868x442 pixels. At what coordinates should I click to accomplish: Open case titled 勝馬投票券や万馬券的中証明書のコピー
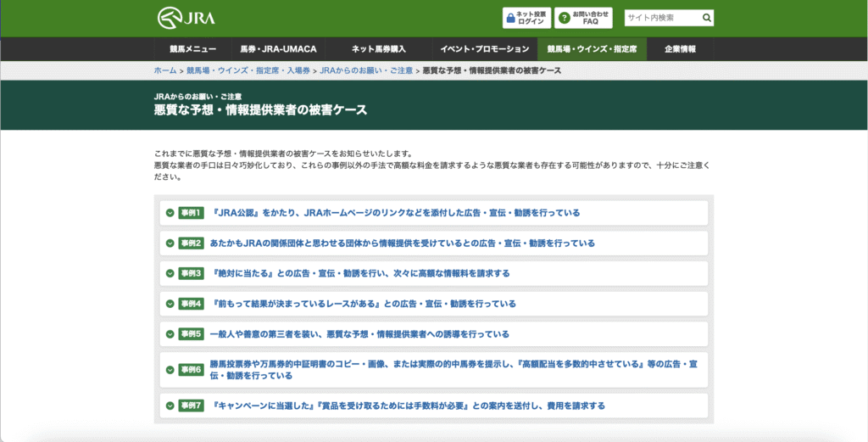(453, 369)
